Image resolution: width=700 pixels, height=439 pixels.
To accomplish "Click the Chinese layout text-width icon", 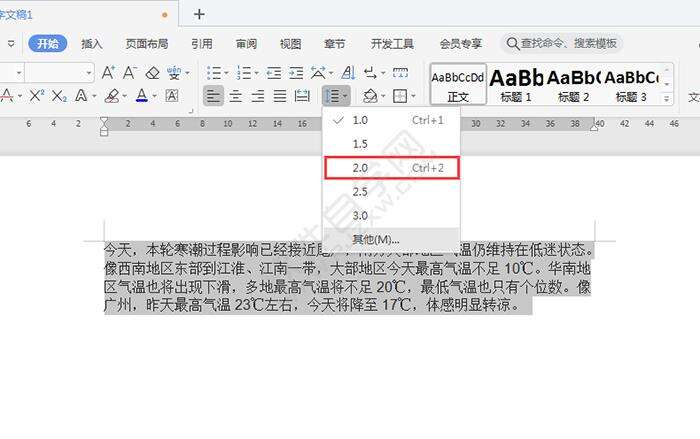I will pyautogui.click(x=318, y=72).
